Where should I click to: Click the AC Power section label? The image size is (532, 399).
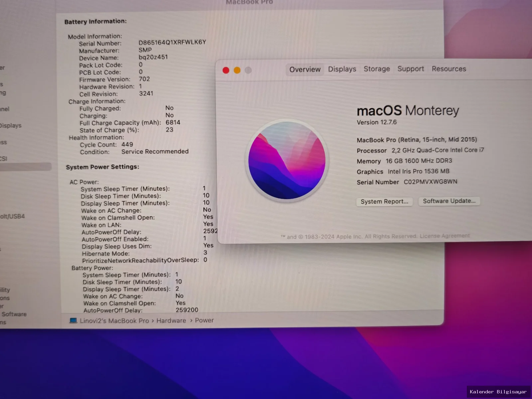point(84,182)
